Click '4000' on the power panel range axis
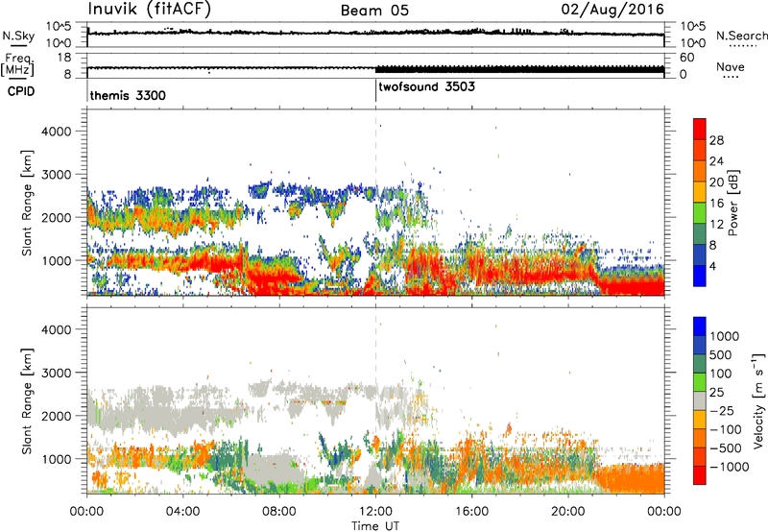This screenshot has width=768, height=532. point(56,132)
